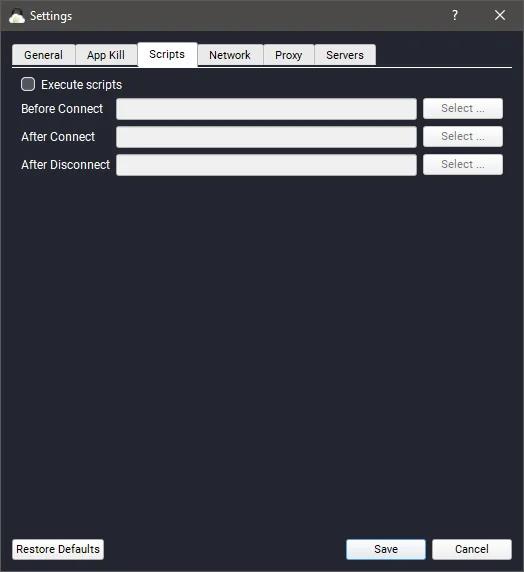Go to the Network tab
Viewport: 524px width, 572px height.
coord(230,55)
